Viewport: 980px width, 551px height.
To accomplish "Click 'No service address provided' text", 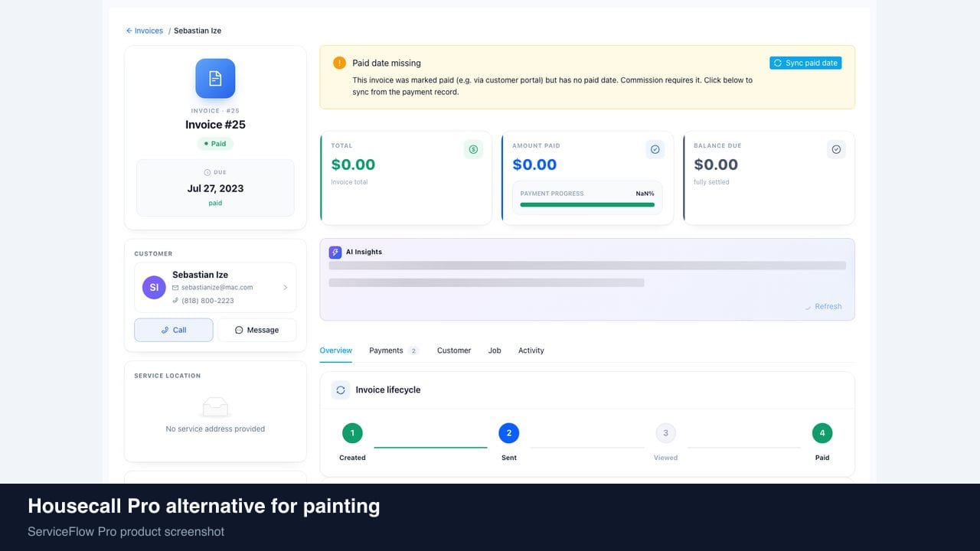I will 215,429.
